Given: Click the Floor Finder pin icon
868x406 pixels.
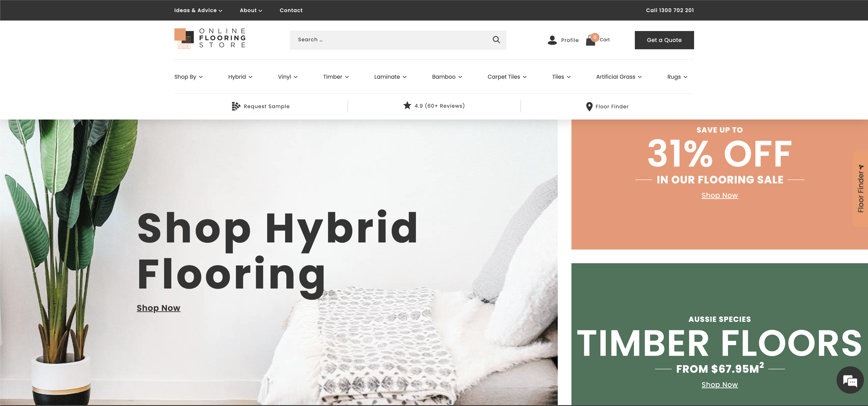Looking at the screenshot, I should pyautogui.click(x=589, y=106).
